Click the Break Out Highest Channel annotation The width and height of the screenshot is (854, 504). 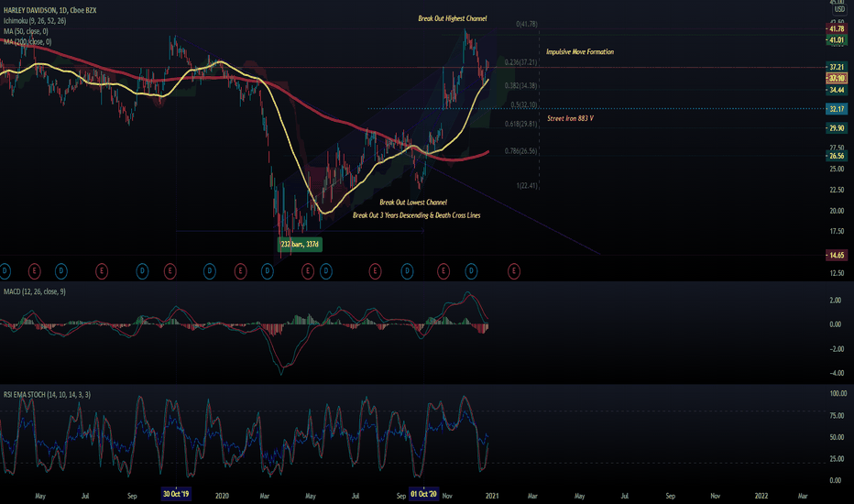coord(453,18)
